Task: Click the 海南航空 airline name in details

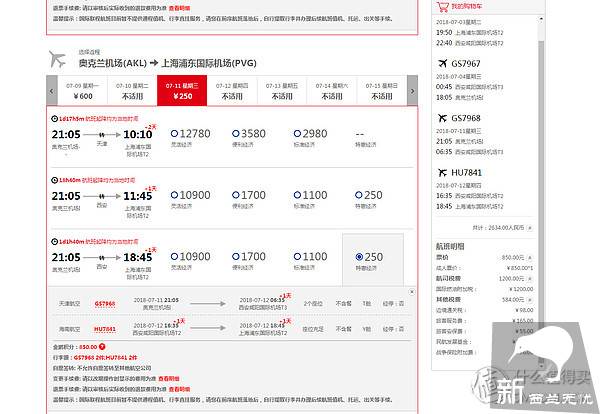Action: (69, 329)
